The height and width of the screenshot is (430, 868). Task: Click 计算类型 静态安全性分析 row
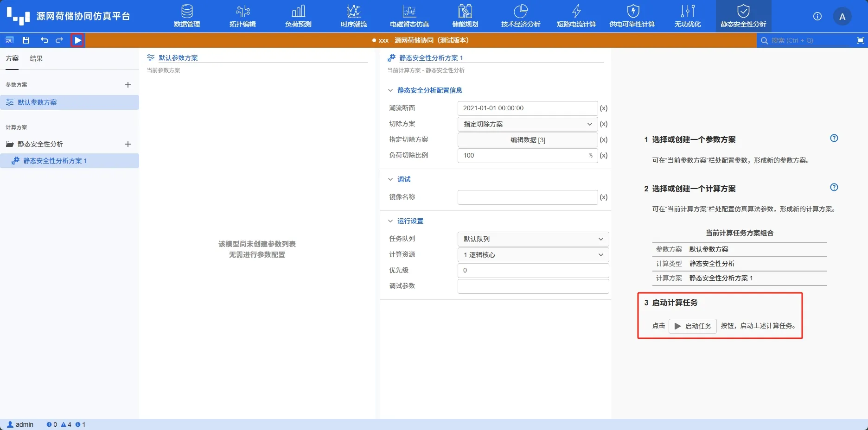[x=740, y=264]
